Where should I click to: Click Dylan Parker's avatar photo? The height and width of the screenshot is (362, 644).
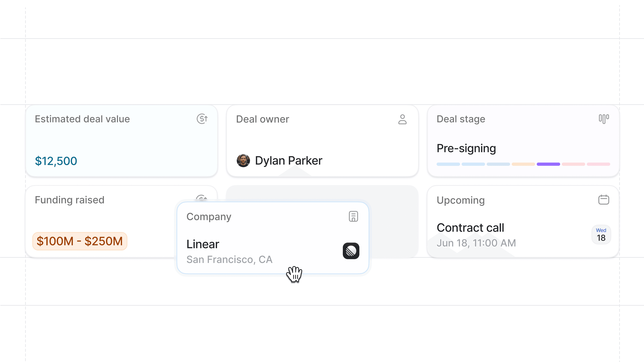[x=243, y=160]
